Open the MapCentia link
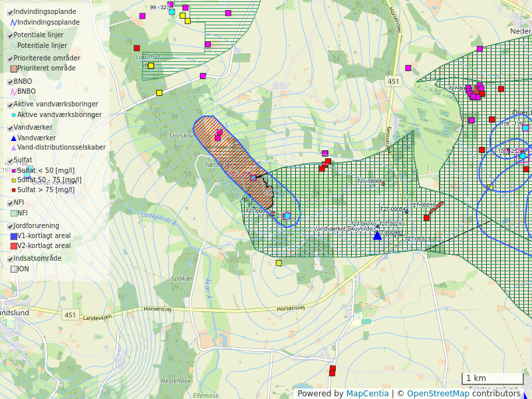The height and width of the screenshot is (399, 532). (x=367, y=394)
